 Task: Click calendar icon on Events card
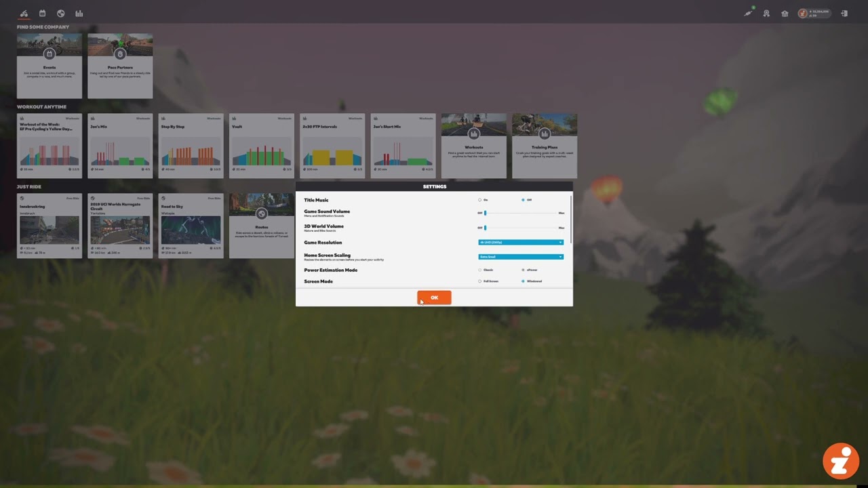pos(50,54)
